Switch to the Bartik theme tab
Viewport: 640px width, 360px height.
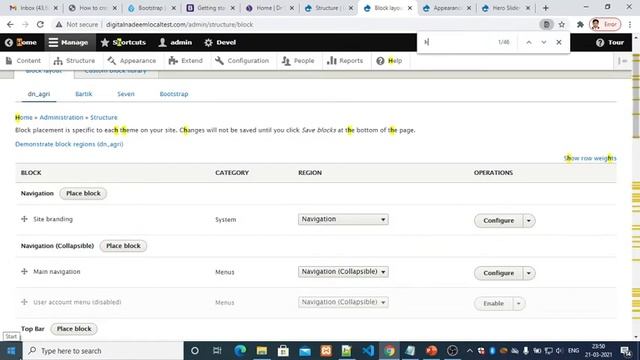click(x=84, y=94)
